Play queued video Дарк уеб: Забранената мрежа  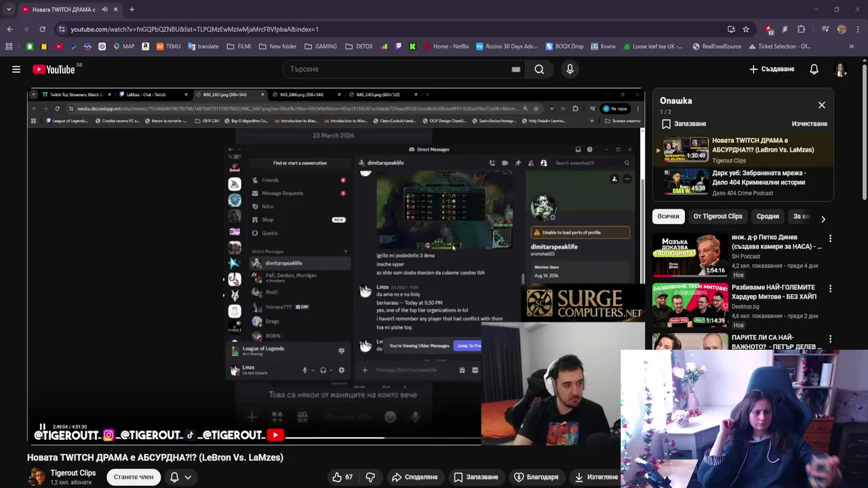[744, 182]
